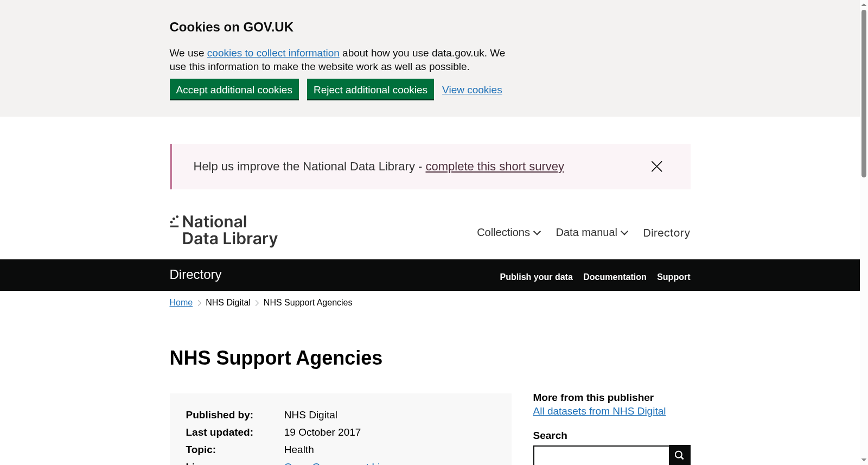Open cookies to collect information link

pyautogui.click(x=273, y=53)
